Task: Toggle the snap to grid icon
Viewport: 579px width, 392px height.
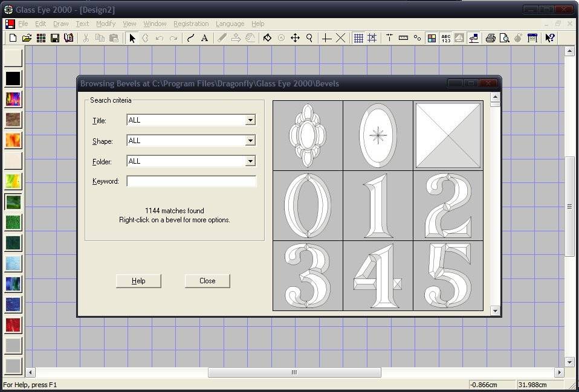Action: (x=372, y=37)
